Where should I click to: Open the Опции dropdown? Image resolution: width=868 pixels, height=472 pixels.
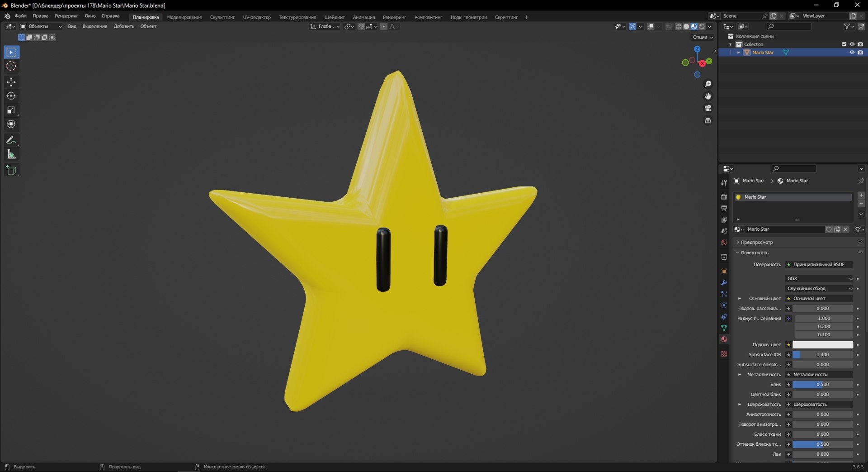[703, 37]
